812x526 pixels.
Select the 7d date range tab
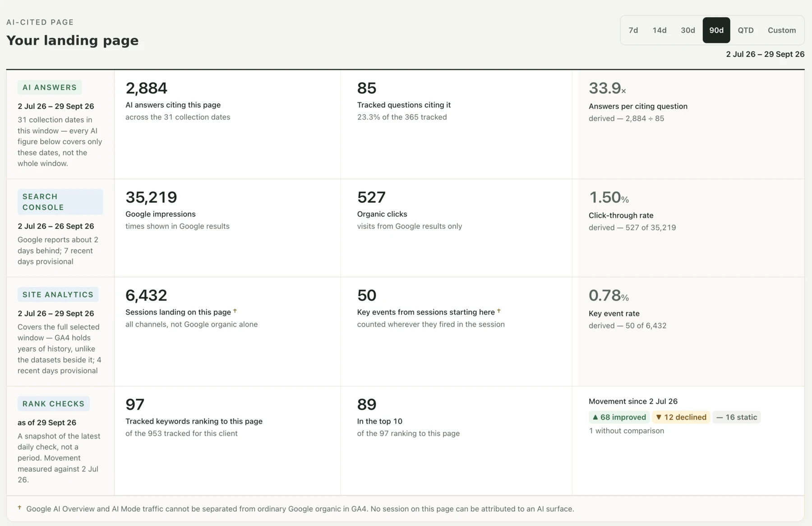pyautogui.click(x=633, y=30)
